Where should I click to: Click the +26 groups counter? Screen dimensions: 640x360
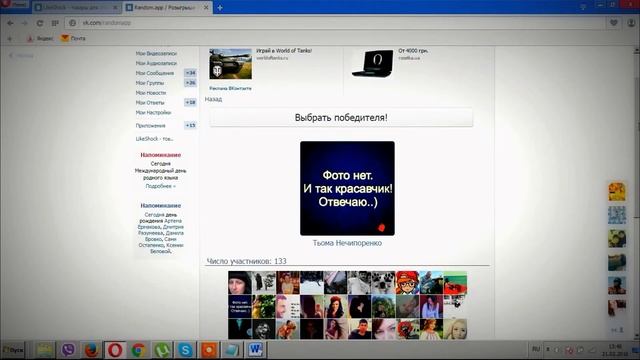coord(190,83)
